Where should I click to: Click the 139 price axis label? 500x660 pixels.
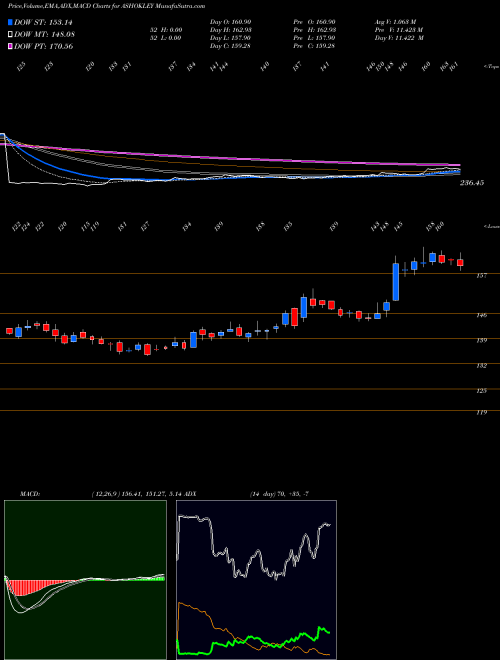(482, 340)
